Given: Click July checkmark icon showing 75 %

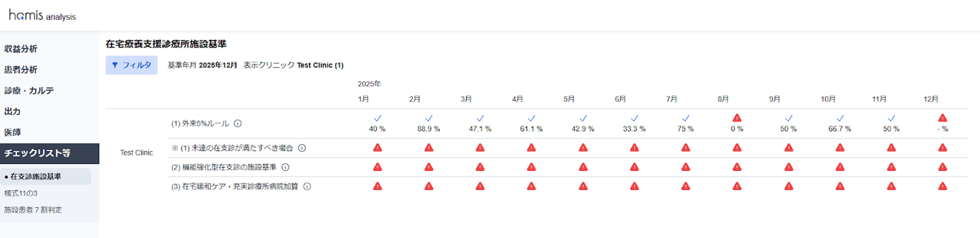Looking at the screenshot, I should (686, 118).
